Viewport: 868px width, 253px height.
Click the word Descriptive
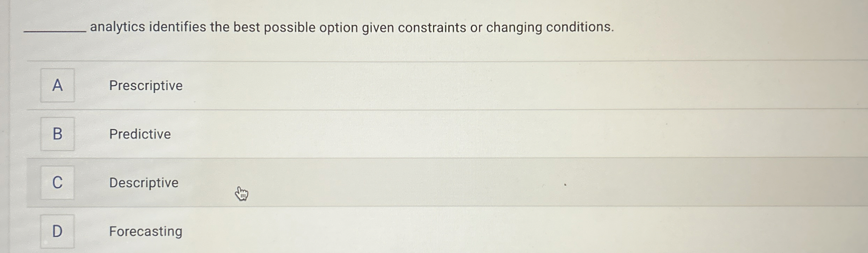tap(143, 183)
